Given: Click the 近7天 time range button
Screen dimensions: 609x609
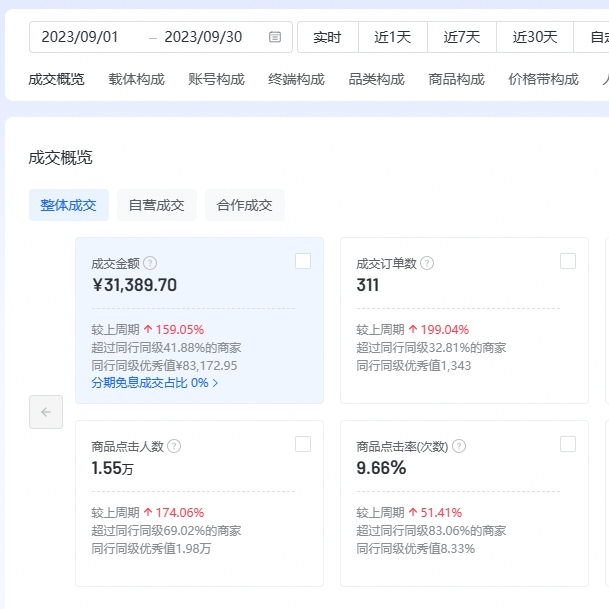Looking at the screenshot, I should (462, 37).
